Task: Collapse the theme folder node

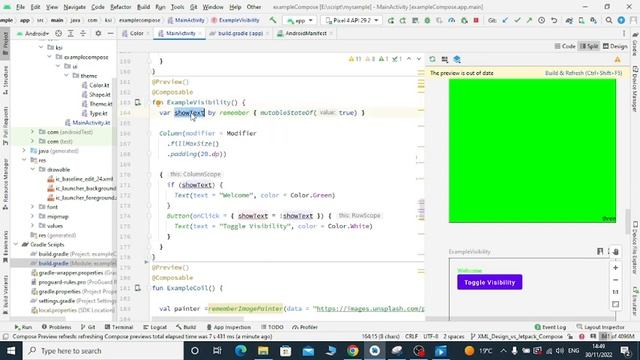Action: point(67,76)
